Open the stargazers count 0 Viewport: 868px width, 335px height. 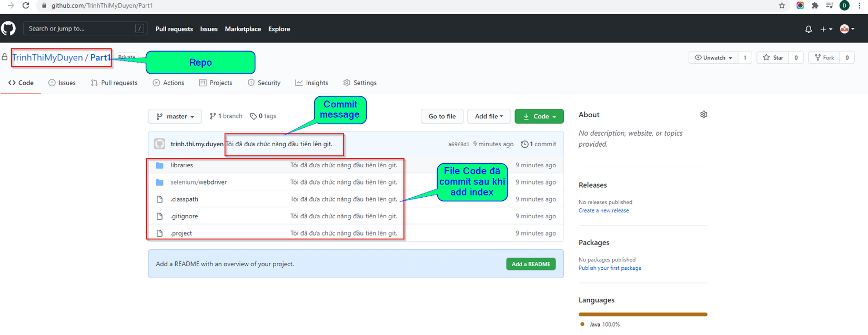796,57
